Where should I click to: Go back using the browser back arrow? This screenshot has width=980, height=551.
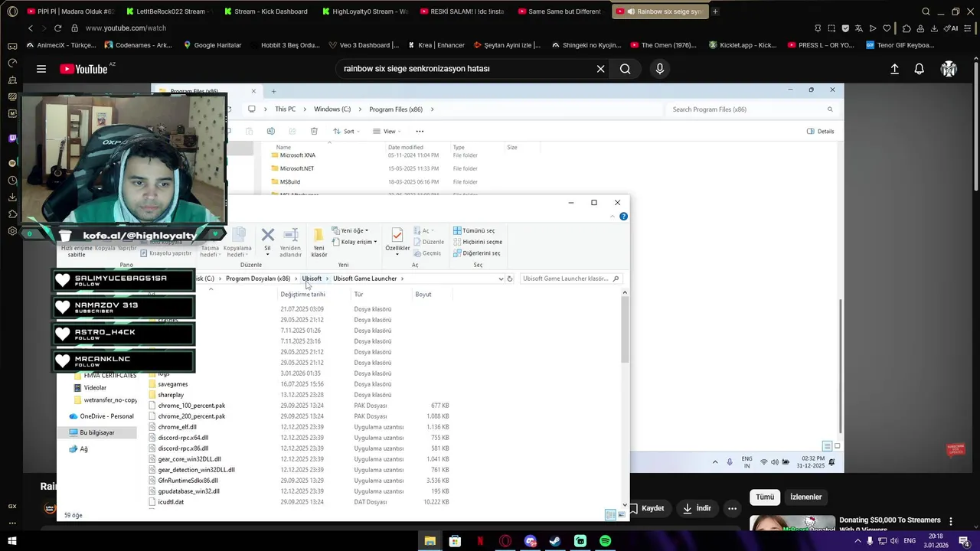click(31, 28)
